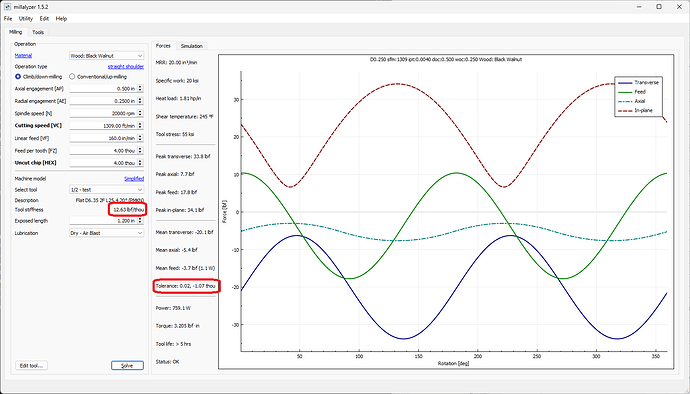Click the Tool stiffness value 12.63 lbf/thou
The width and height of the screenshot is (690, 394).
point(128,210)
